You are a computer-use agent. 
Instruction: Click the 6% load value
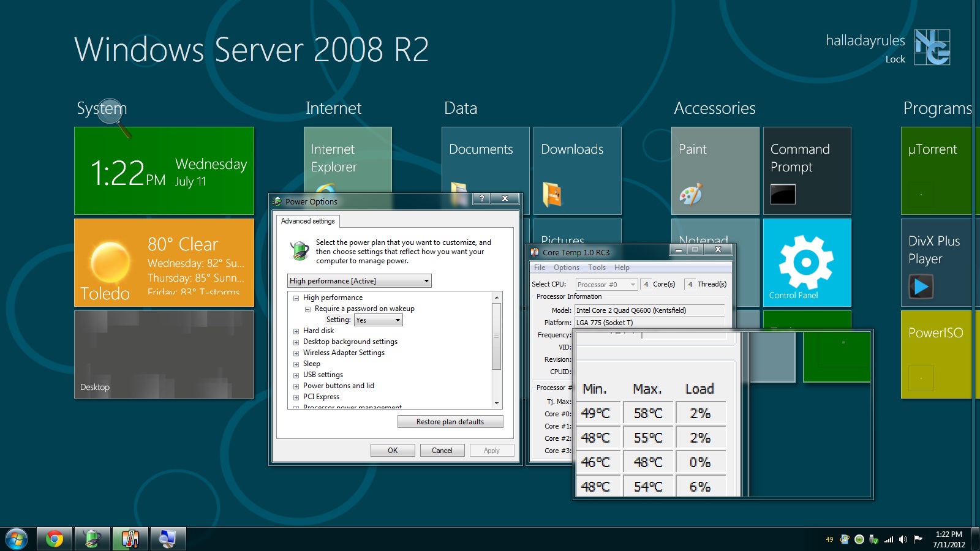(x=700, y=487)
